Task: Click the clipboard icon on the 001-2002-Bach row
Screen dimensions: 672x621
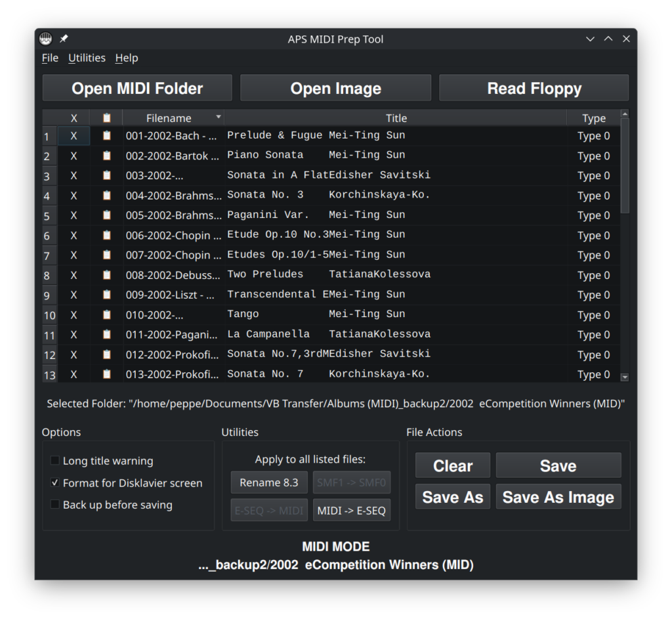Action: [106, 136]
